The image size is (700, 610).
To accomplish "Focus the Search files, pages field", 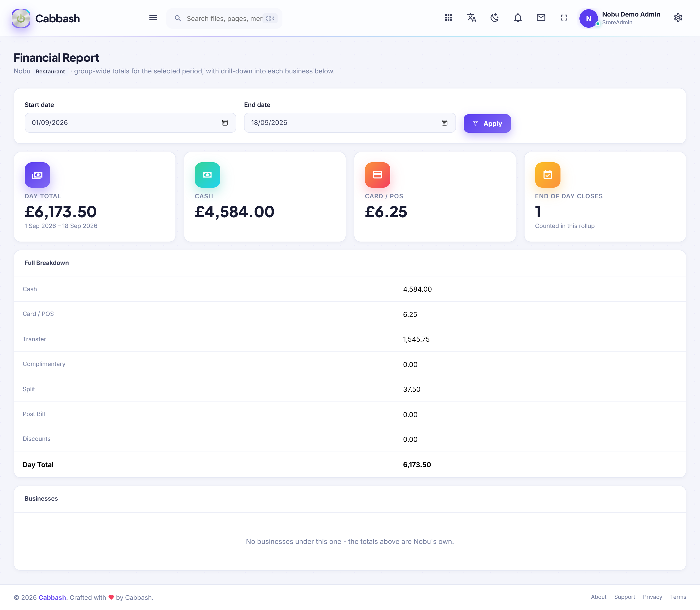I will pyautogui.click(x=224, y=18).
